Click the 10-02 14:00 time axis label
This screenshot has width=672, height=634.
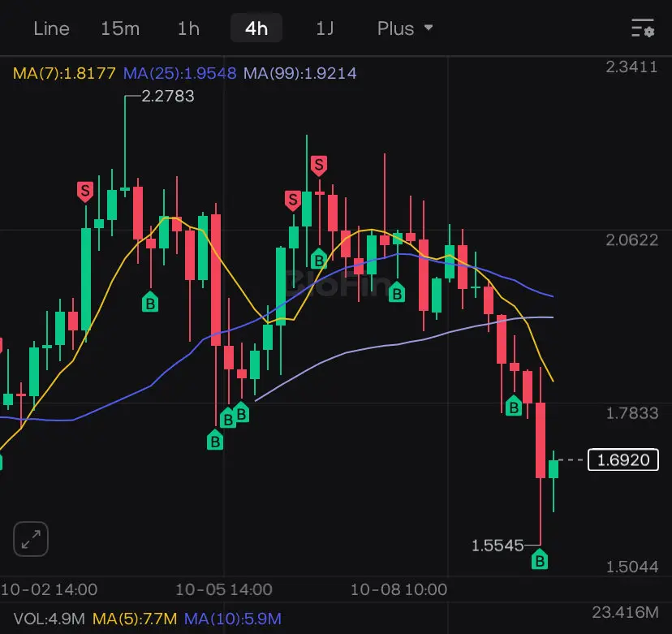49,590
